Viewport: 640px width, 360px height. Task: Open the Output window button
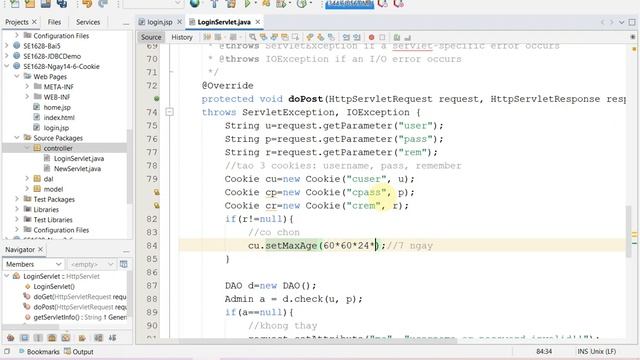tap(79, 351)
